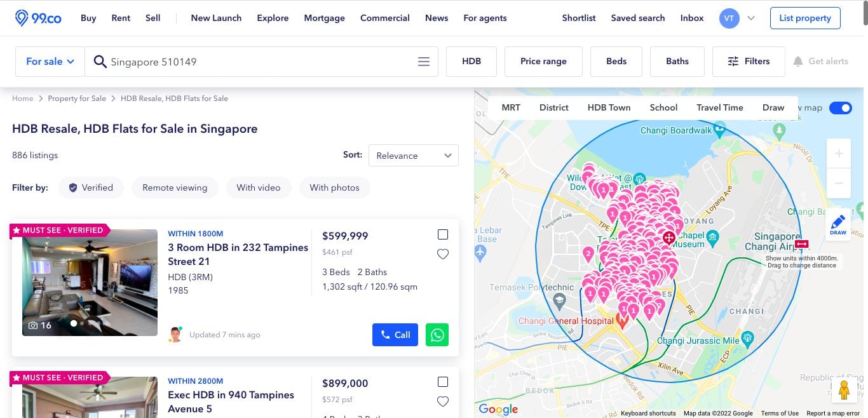The width and height of the screenshot is (868, 418).
Task: Select the $599,999 listing checkbox
Action: 443,234
